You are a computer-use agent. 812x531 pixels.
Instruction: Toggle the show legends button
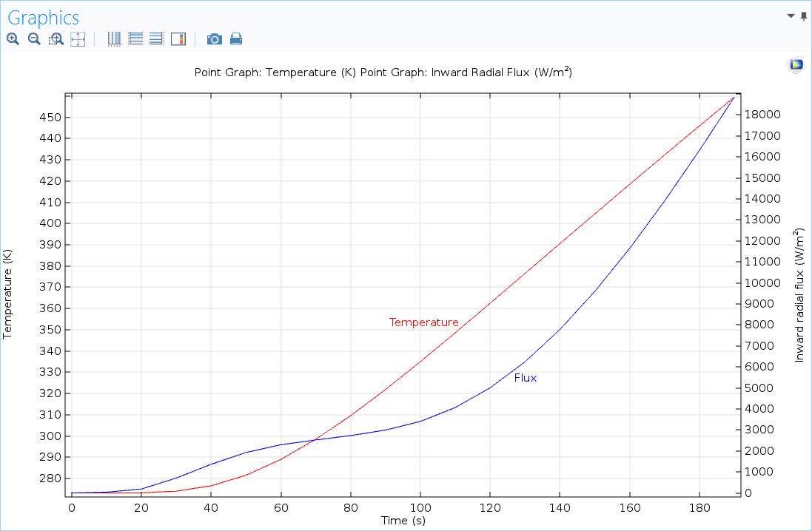pos(178,39)
